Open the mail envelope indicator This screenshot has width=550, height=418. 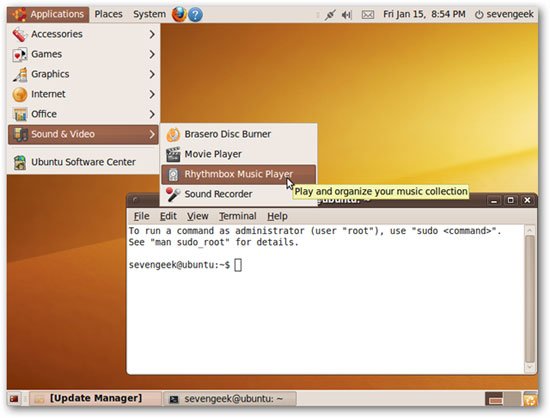click(368, 15)
